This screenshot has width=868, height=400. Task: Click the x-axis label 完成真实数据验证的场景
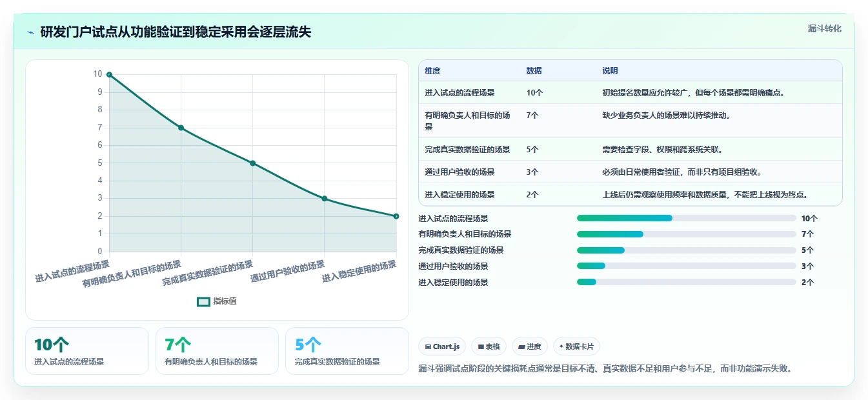[x=208, y=274]
